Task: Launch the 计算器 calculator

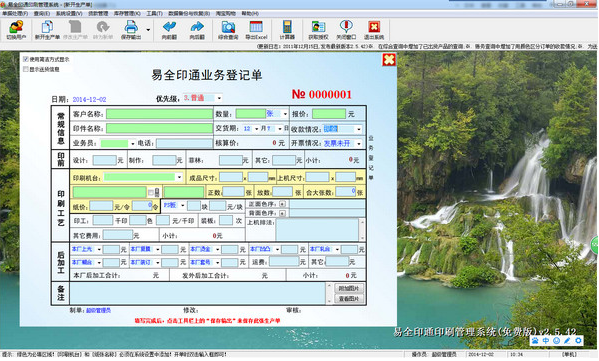Action: tap(287, 30)
